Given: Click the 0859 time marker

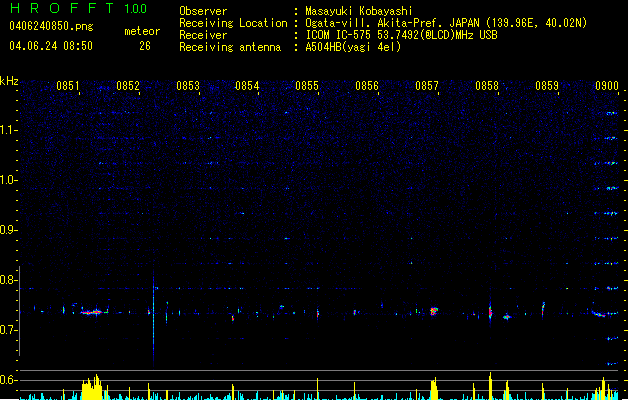Looking at the screenshot, I should (x=547, y=86).
